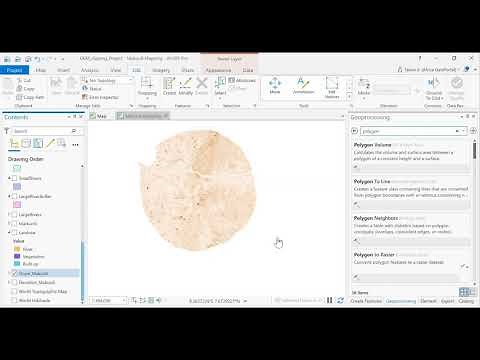Toggle the World Topographic Map checkbox
The width and height of the screenshot is (480, 360).
click(14, 291)
